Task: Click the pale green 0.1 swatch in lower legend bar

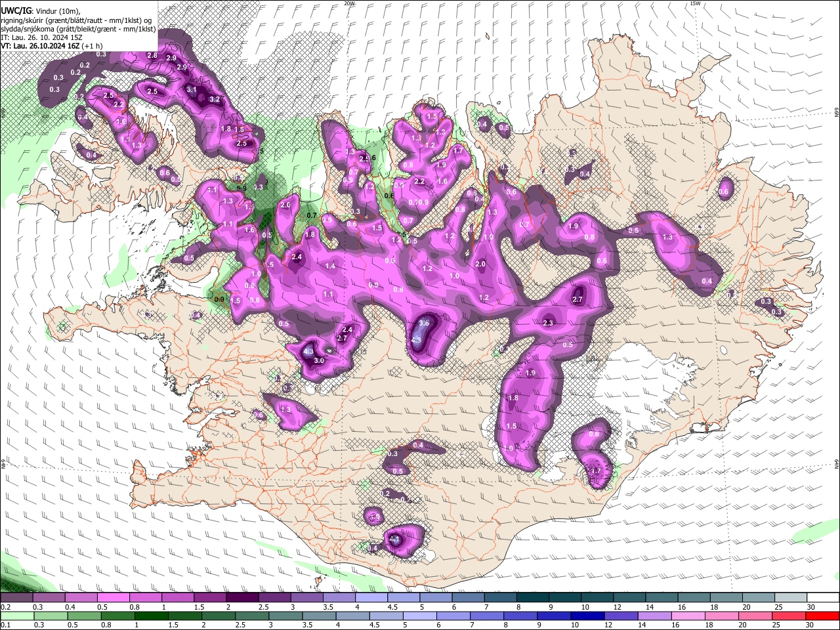Action: (x=17, y=616)
